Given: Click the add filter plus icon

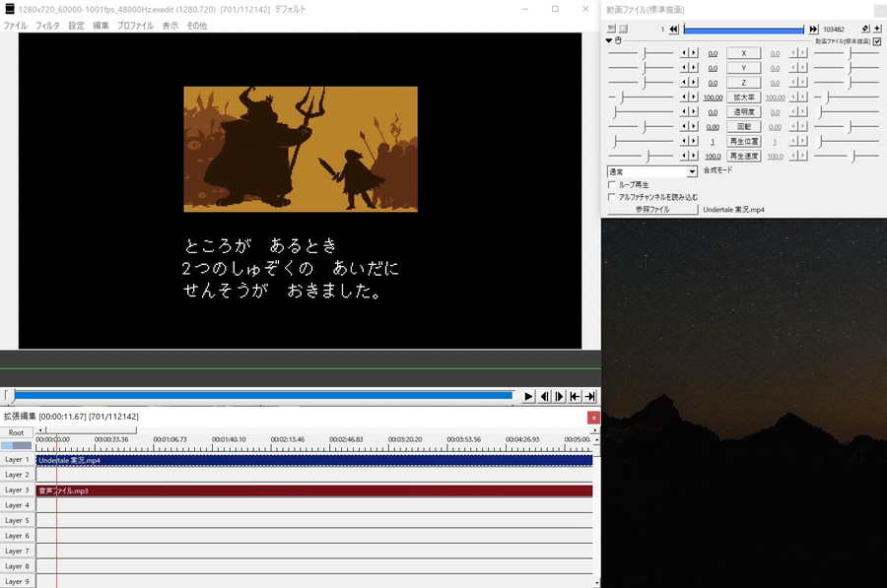Looking at the screenshot, I should point(877,29).
